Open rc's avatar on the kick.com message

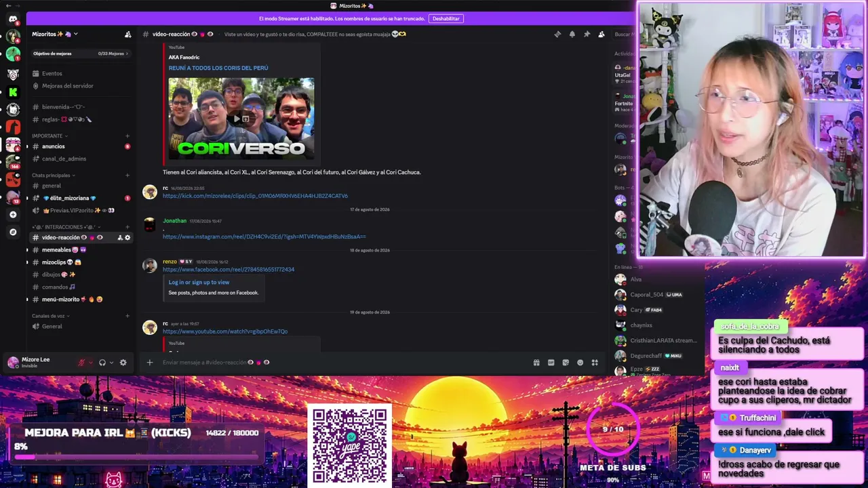(150, 192)
